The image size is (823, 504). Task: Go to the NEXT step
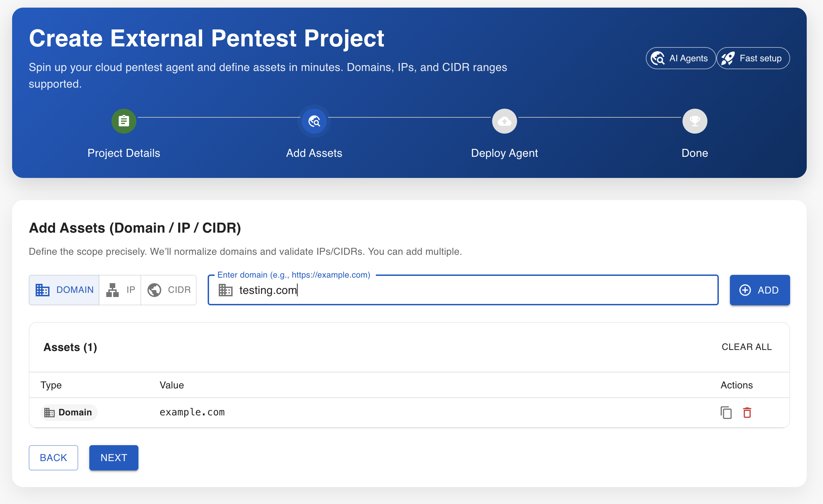114,458
